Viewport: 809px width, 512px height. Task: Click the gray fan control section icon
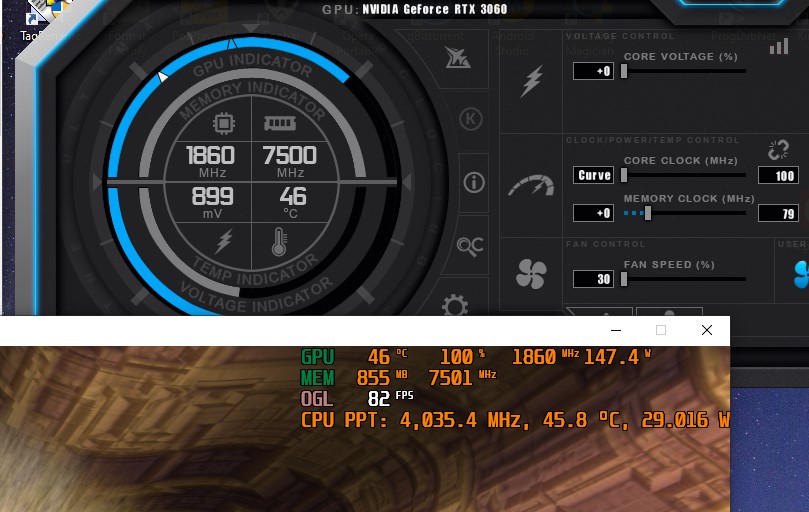(531, 274)
